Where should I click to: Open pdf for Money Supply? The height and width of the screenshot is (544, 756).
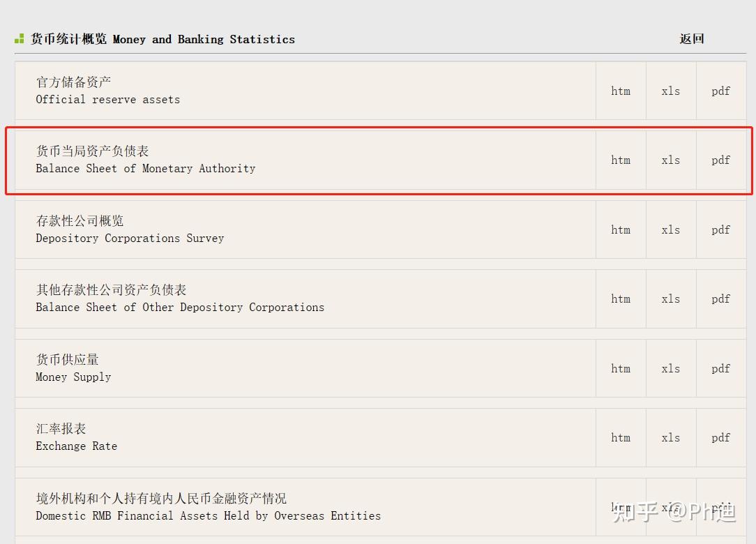[x=721, y=368]
